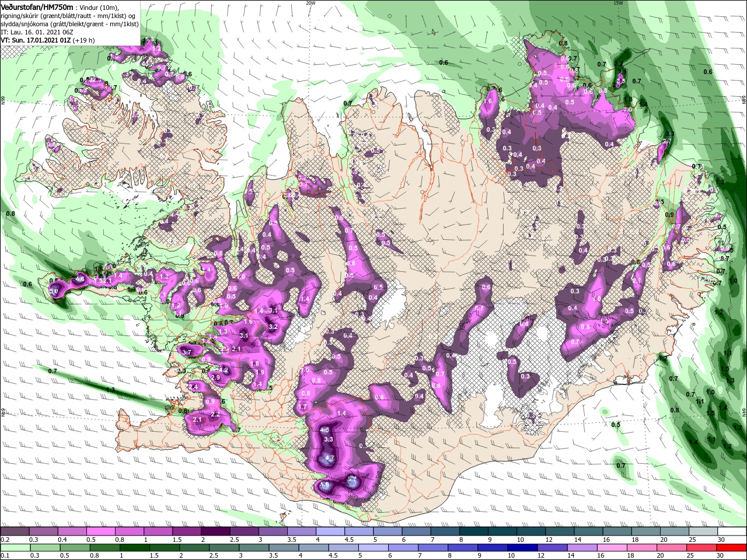Click the '1.9' precipitation value in the west
The height and width of the screenshot is (560, 747).
260,372
